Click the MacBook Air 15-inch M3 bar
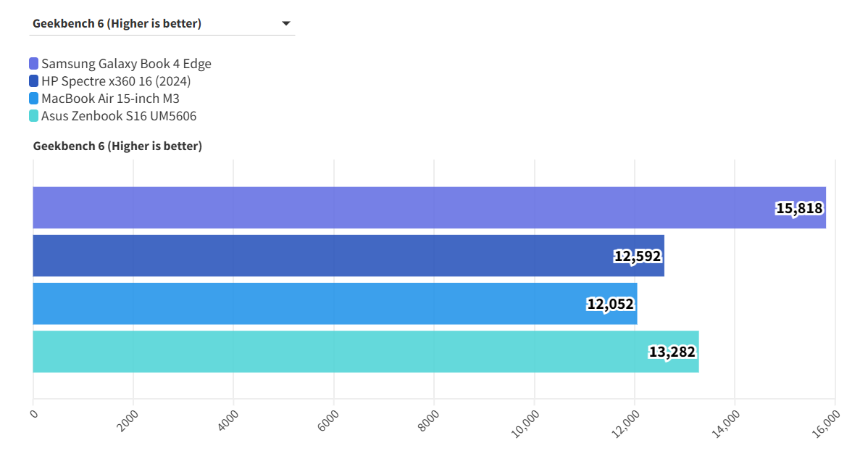The height and width of the screenshot is (451, 868). [x=304, y=304]
